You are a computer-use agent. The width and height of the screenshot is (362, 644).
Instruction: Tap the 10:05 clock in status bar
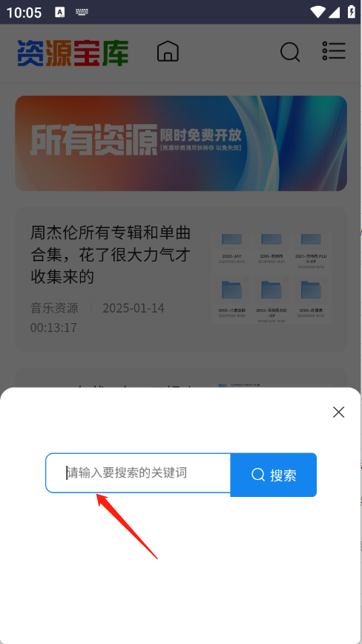24,13
